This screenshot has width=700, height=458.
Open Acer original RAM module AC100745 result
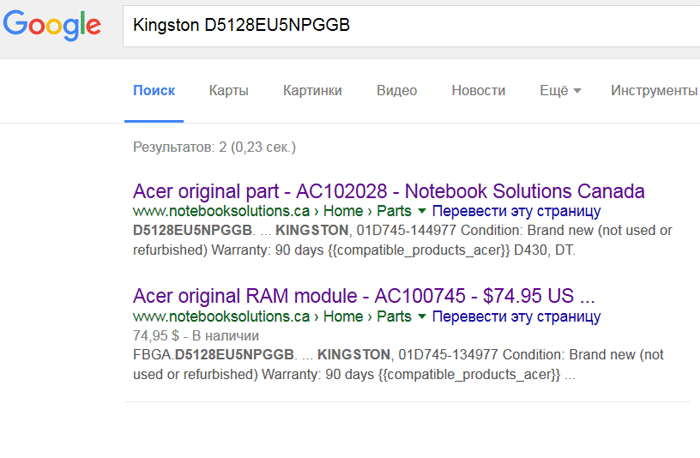pyautogui.click(x=364, y=296)
